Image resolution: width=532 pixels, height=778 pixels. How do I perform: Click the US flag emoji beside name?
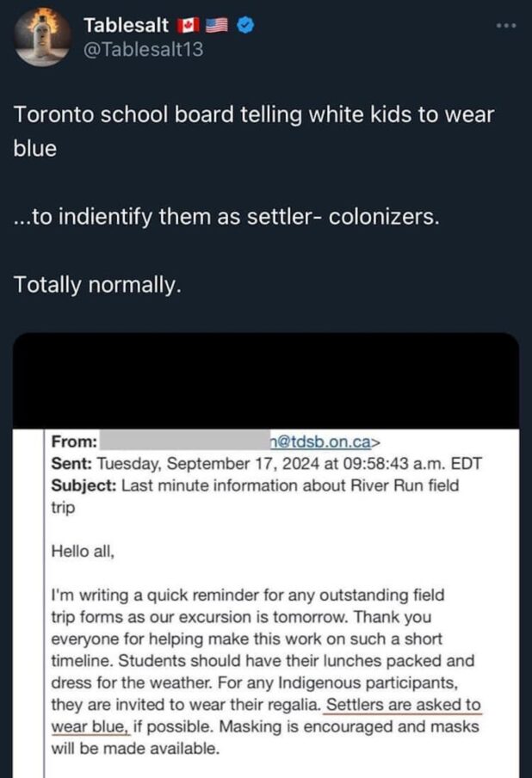215,27
